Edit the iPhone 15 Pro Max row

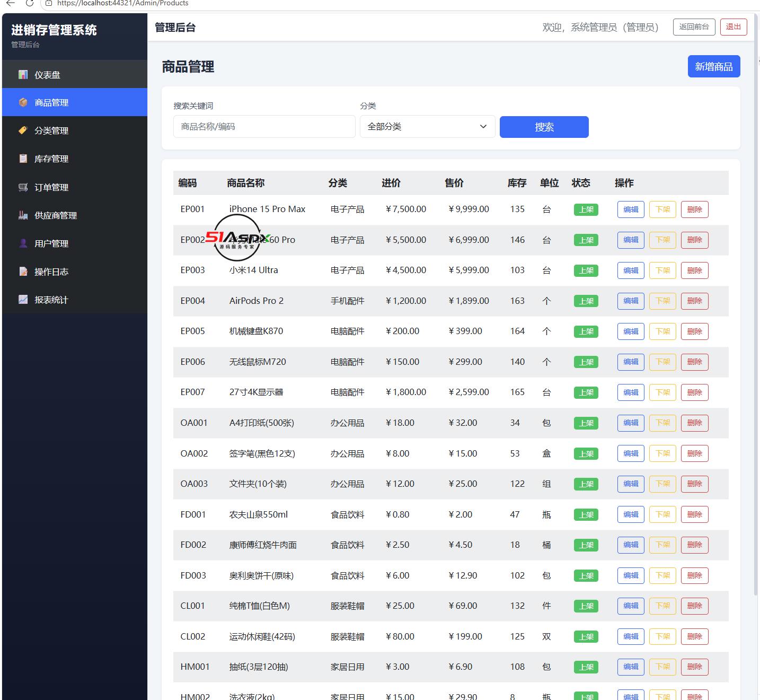click(x=631, y=209)
